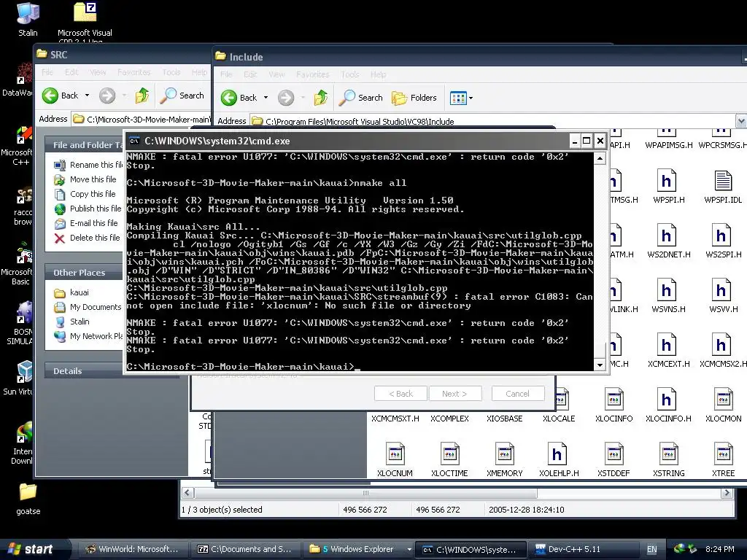The width and height of the screenshot is (747, 560).
Task: Click Publish this file to the Web
Action: (88, 209)
